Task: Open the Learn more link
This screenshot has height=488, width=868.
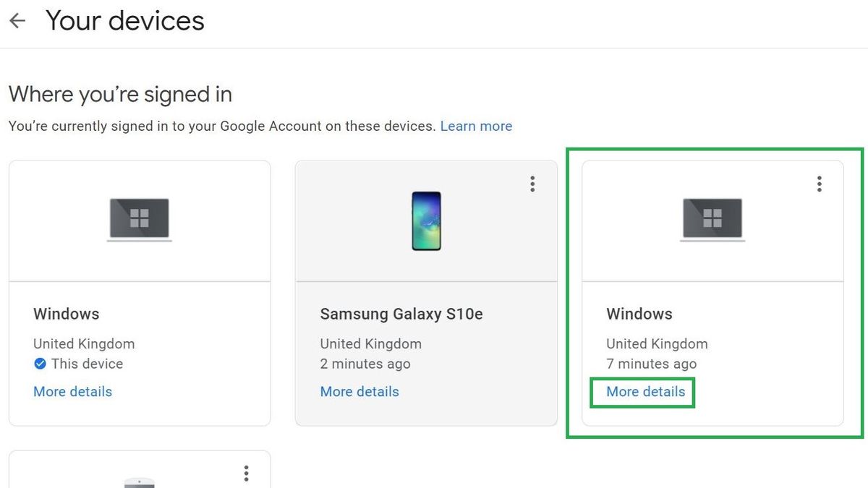Action: (476, 126)
